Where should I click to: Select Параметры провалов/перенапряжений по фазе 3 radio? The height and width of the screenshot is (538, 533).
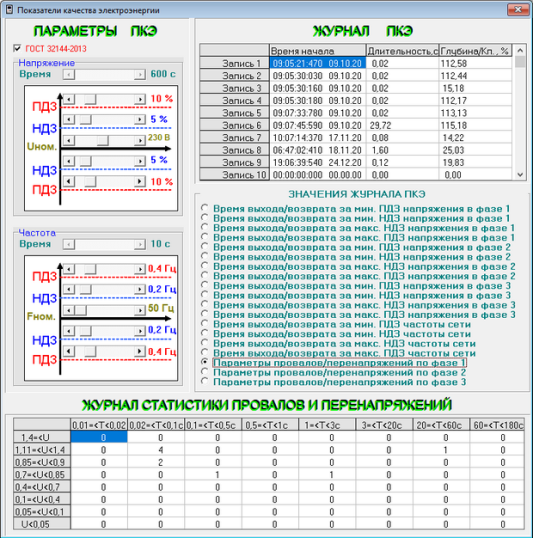[x=205, y=381]
